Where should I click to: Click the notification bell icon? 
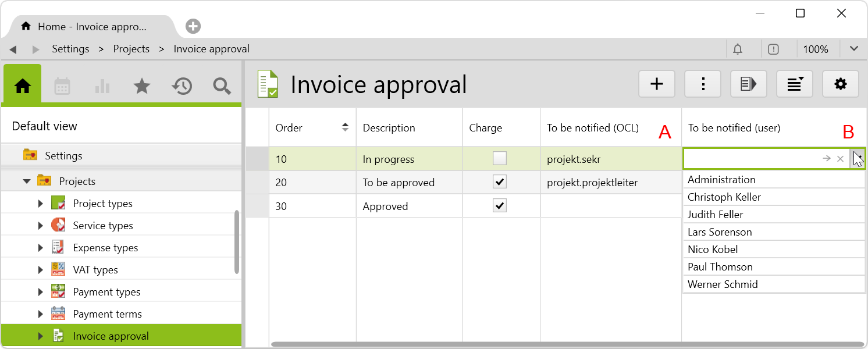coord(738,49)
